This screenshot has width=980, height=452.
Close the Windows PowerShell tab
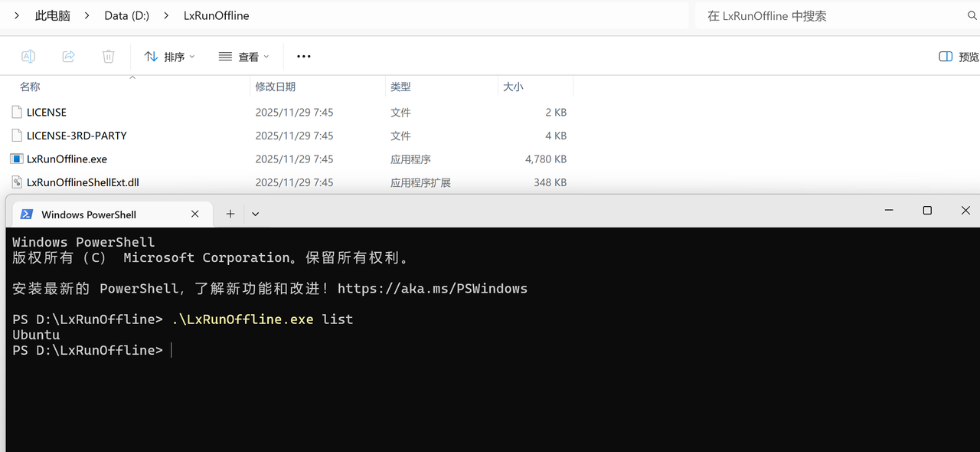click(194, 215)
